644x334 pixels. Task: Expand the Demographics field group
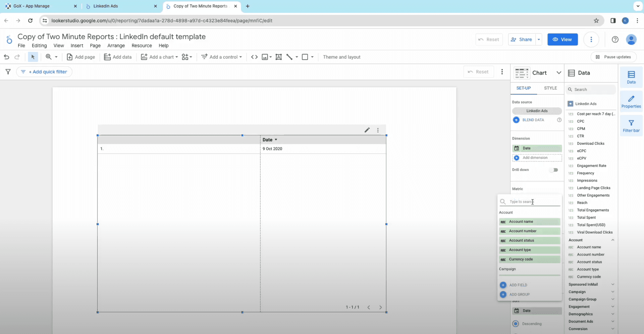[613, 314]
